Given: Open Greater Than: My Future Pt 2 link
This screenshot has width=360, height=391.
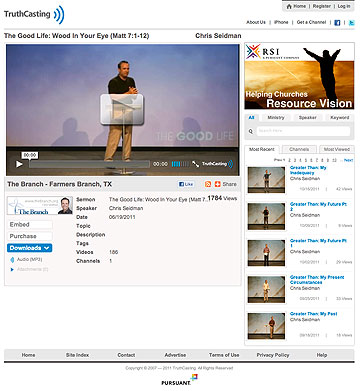Looking at the screenshot, I should click(x=318, y=207).
